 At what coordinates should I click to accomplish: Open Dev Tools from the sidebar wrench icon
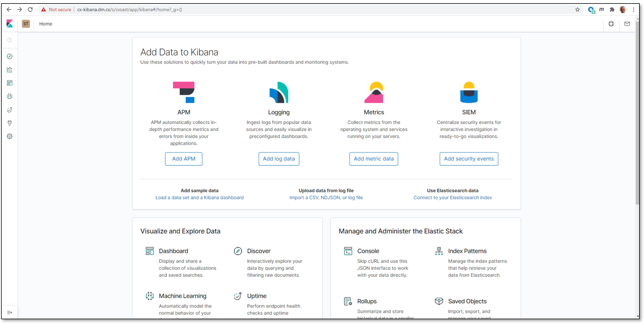pyautogui.click(x=10, y=123)
